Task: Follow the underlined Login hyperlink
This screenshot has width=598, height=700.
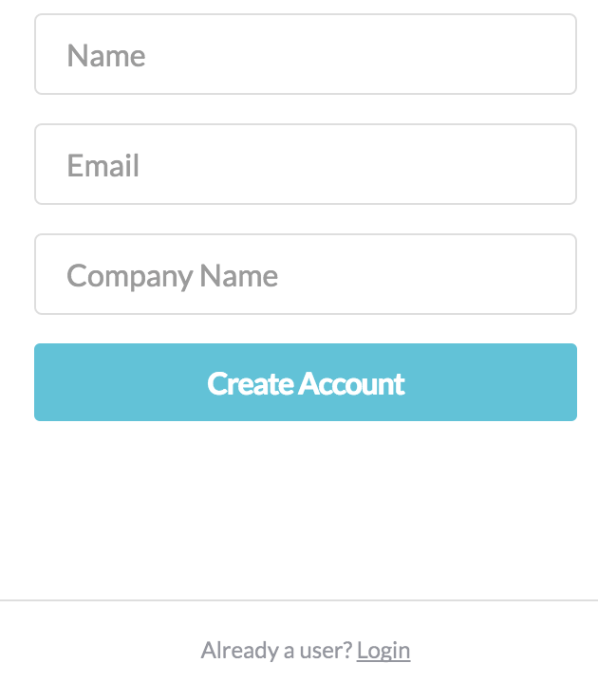Action: [x=383, y=650]
